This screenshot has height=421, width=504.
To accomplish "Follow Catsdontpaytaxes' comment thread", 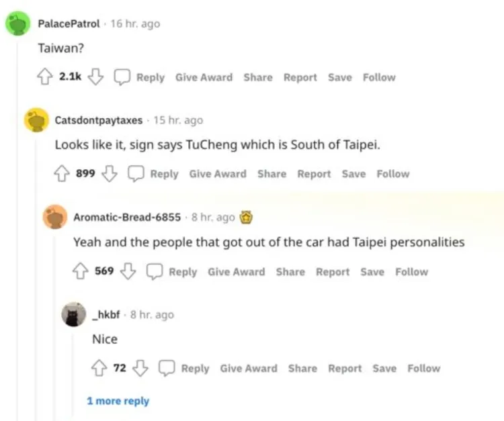I will coord(392,174).
